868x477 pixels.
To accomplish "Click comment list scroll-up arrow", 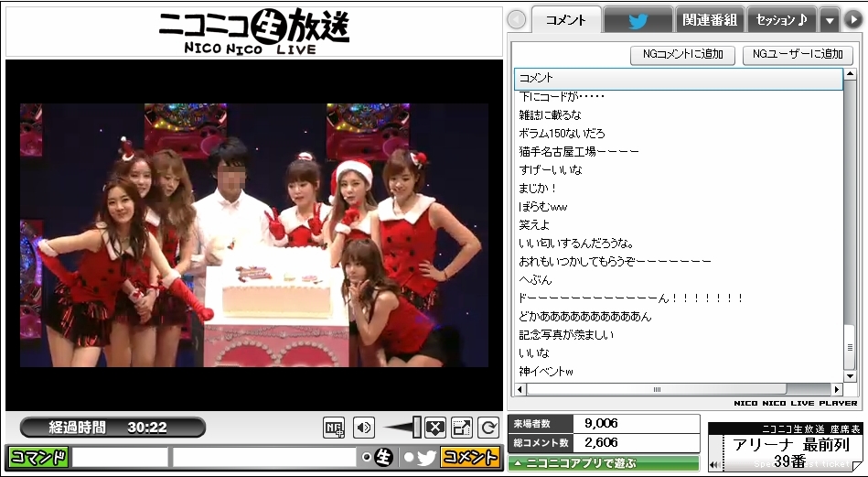I will pos(850,75).
